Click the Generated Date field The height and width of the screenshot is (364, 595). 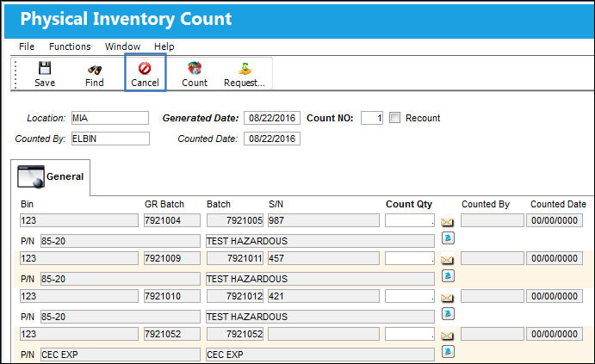272,118
